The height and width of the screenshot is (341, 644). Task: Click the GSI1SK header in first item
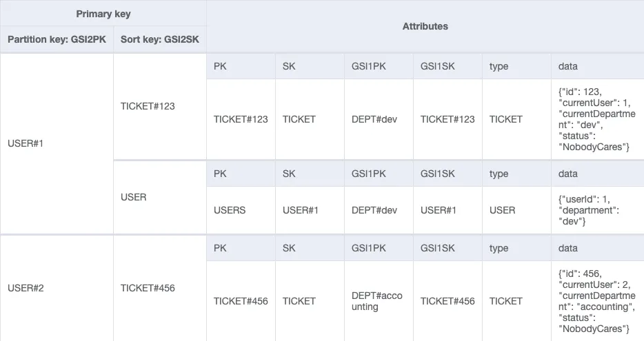point(447,66)
